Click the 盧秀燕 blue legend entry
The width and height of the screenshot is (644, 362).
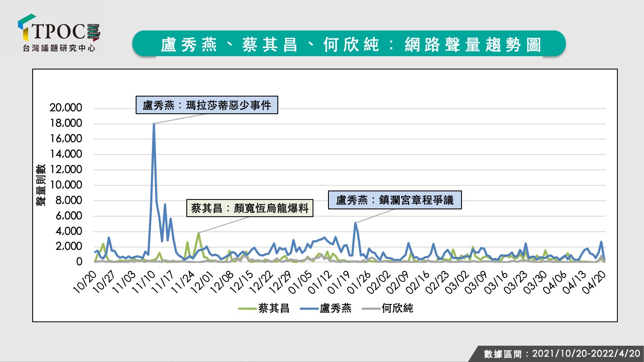click(x=325, y=308)
